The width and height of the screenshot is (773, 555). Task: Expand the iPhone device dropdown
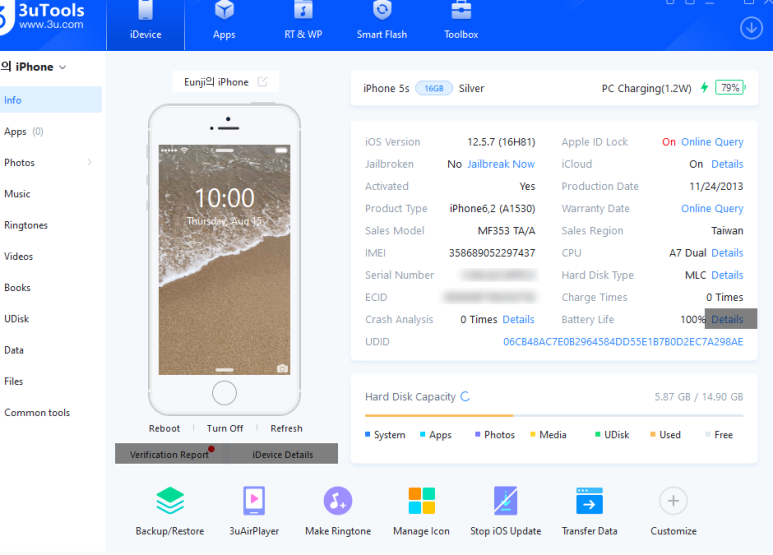coord(63,67)
